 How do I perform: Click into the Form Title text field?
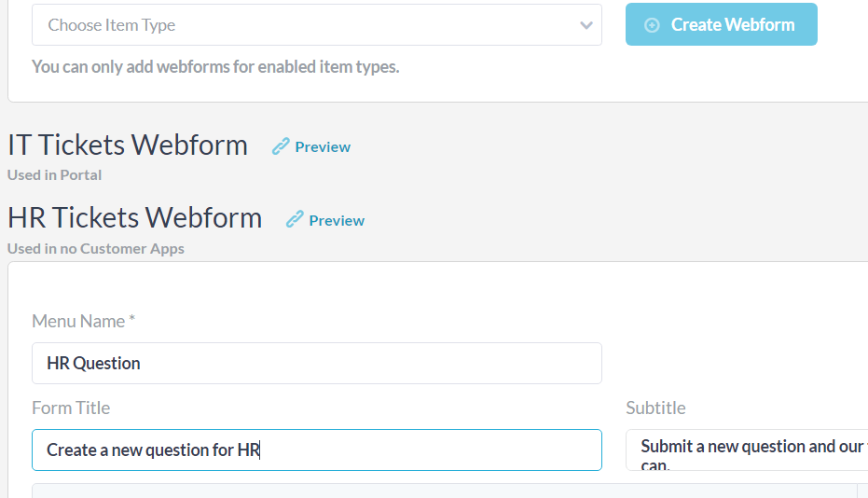click(317, 450)
